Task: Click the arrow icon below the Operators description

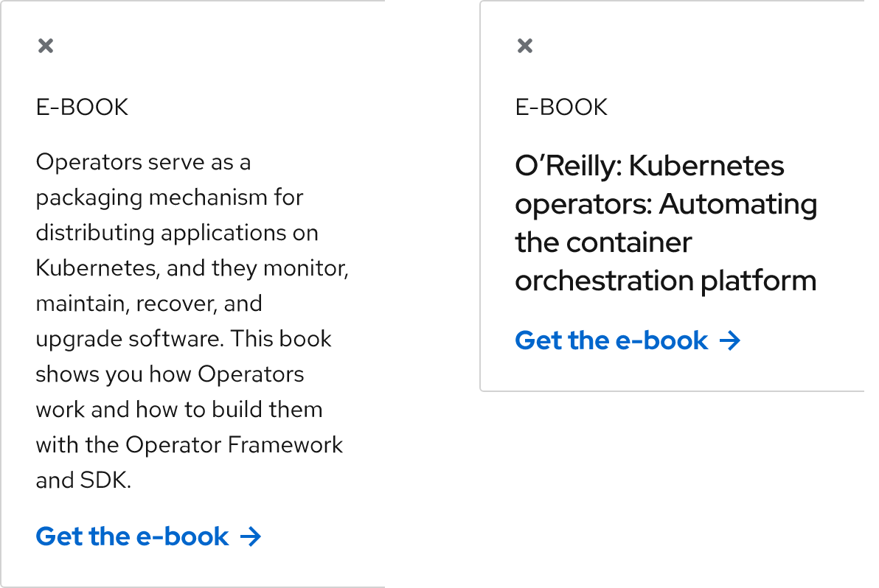Action: pos(251,536)
